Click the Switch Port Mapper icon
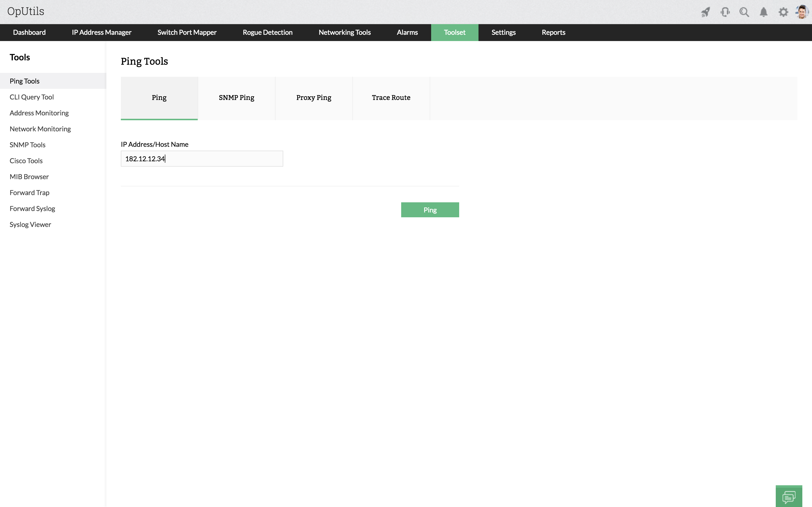 point(187,32)
